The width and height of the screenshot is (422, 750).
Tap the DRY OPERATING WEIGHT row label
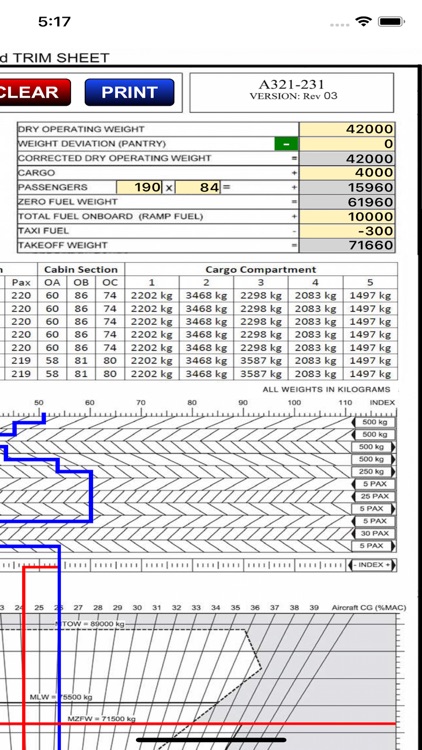pyautogui.click(x=81, y=129)
